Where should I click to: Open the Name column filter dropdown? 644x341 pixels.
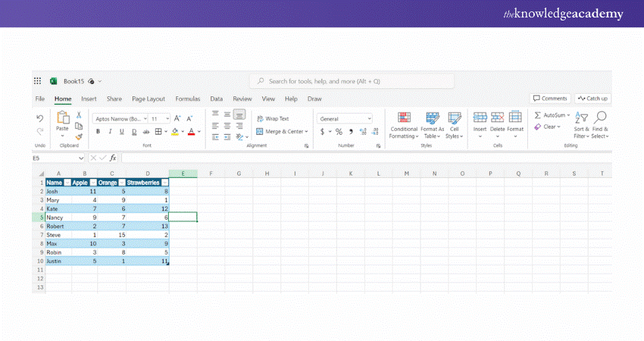pyautogui.click(x=67, y=183)
